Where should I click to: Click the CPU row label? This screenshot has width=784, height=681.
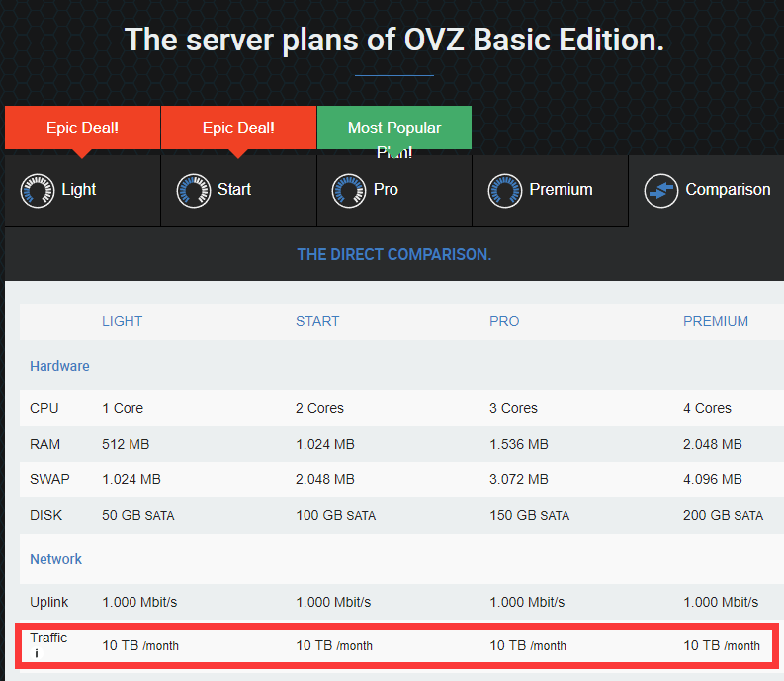point(44,408)
